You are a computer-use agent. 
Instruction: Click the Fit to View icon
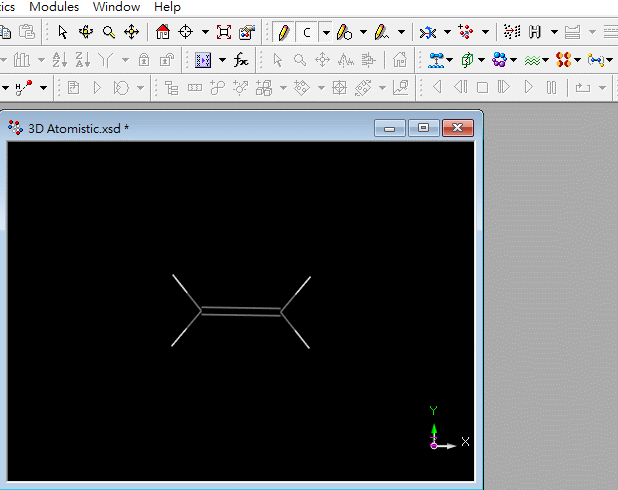pos(223,32)
